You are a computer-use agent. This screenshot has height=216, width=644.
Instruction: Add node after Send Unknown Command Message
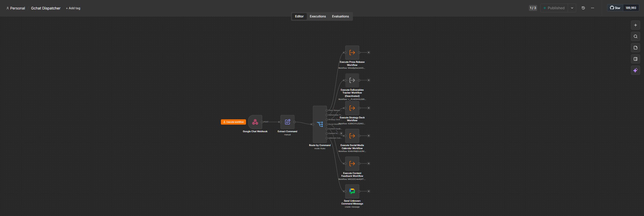369,191
